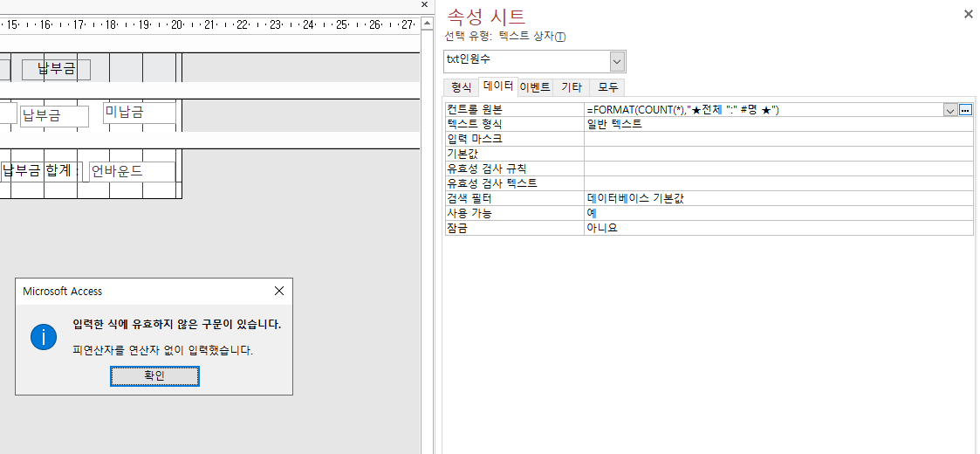Click the blue information icon in dialog
Screen dimensions: 980x454
(x=44, y=336)
